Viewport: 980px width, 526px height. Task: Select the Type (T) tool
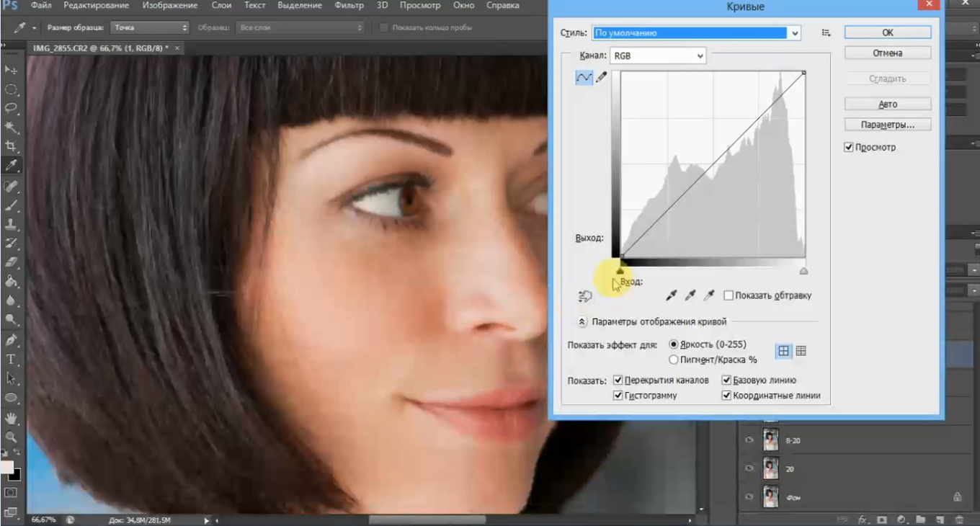point(11,359)
